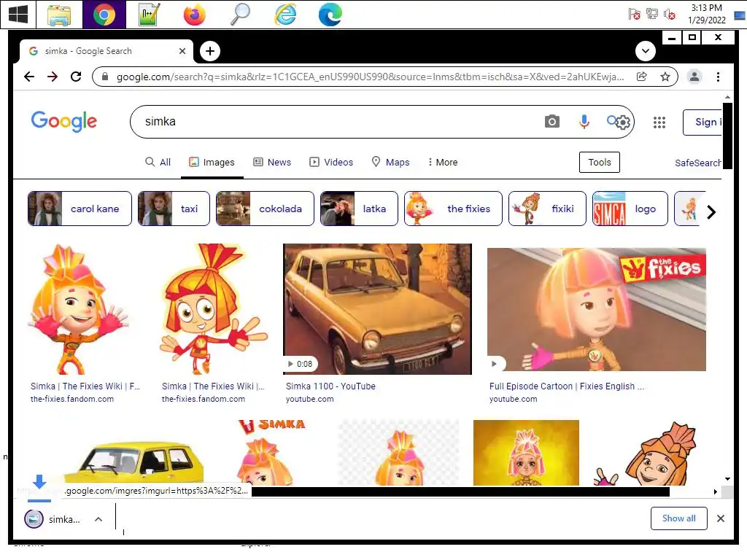Open File Explorer from the taskbar

tap(59, 15)
